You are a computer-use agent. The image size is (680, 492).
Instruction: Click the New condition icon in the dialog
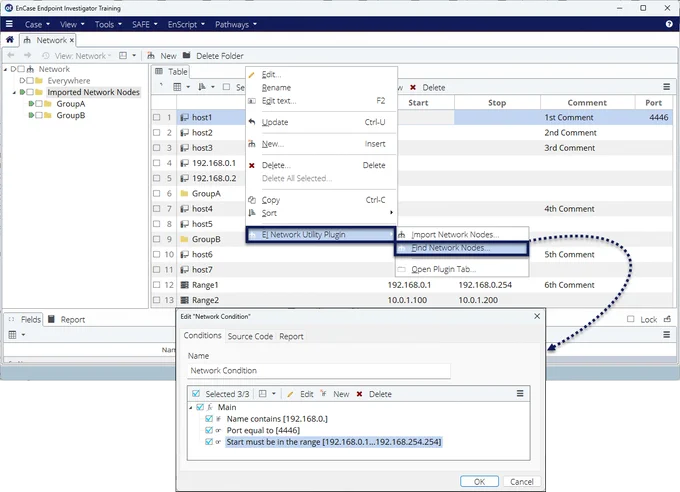click(x=324, y=394)
